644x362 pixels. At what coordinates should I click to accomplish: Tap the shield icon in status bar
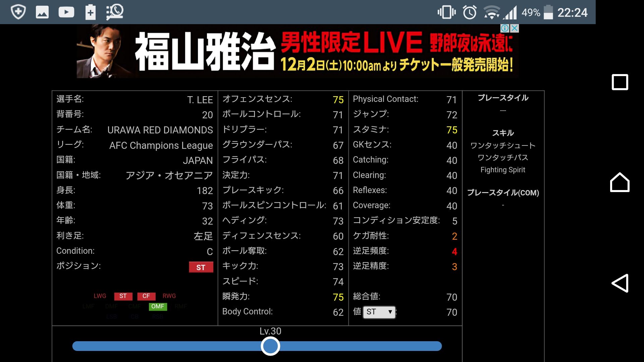18,12
